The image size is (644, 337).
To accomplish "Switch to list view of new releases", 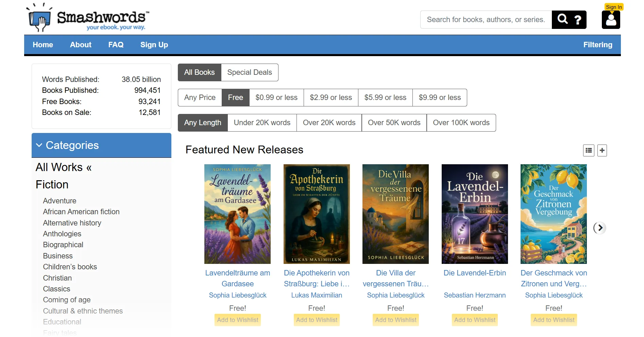I will click(x=589, y=150).
